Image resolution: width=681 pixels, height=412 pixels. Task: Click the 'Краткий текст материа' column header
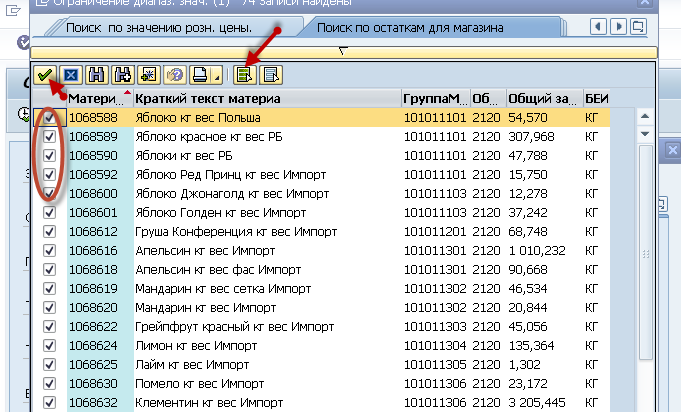pos(267,99)
